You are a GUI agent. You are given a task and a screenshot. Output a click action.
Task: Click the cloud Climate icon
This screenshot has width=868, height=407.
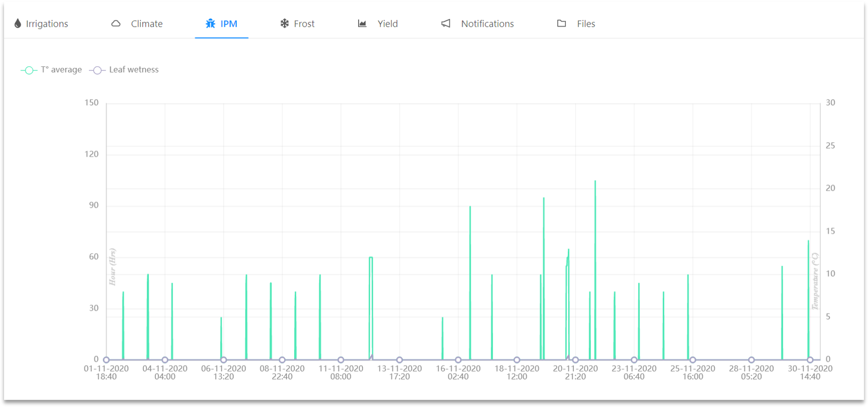pyautogui.click(x=116, y=24)
